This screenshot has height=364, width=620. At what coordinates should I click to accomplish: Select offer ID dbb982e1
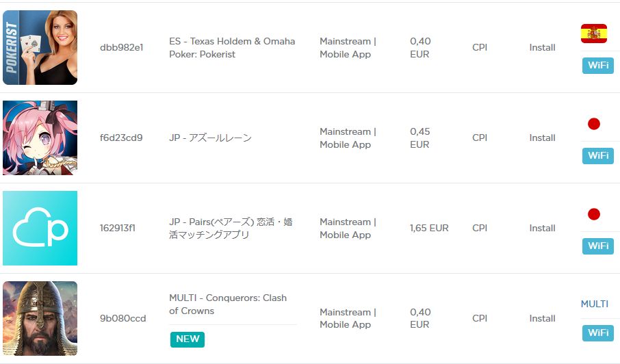pyautogui.click(x=121, y=47)
